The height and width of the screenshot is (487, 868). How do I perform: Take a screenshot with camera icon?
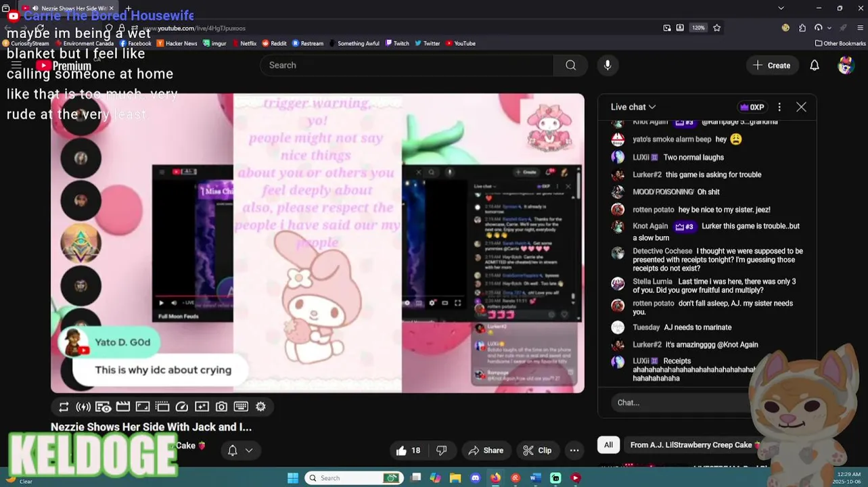click(x=221, y=407)
